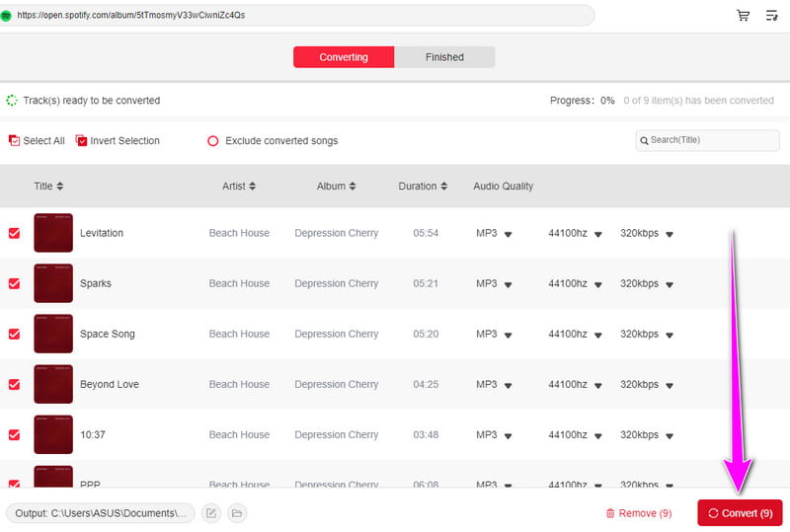The image size is (790, 532).
Task: Click the edit output path icon
Action: tap(210, 513)
